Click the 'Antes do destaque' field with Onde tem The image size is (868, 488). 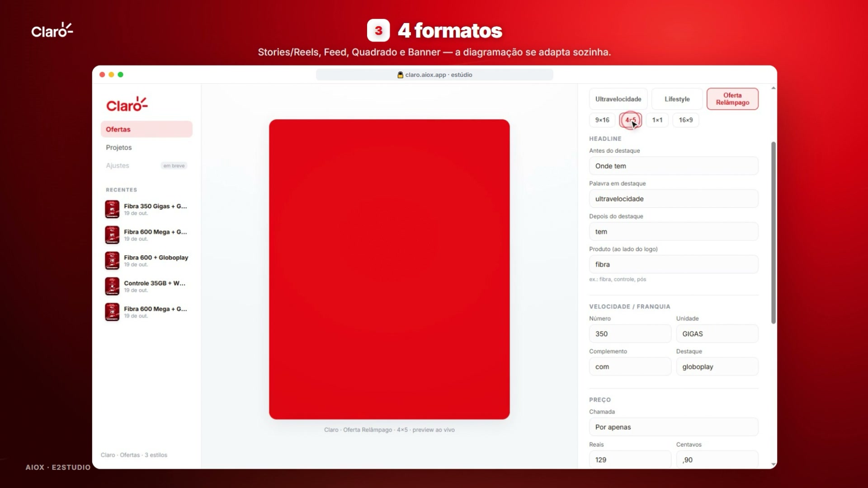[674, 166]
